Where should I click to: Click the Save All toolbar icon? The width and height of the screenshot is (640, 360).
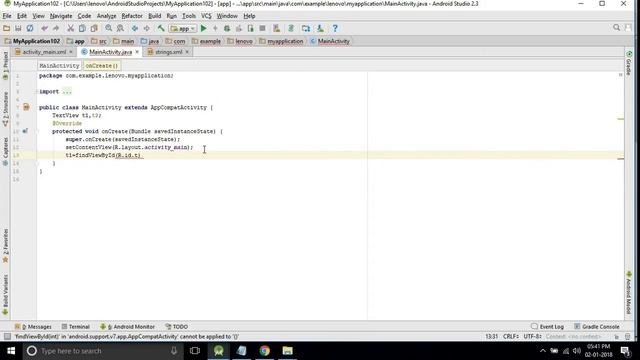pyautogui.click(x=18, y=28)
